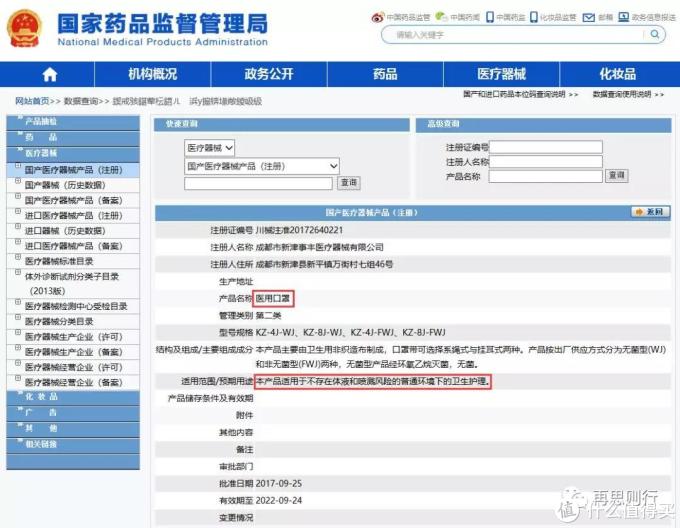Click the advanced search 产品名称 field

[x=546, y=176]
